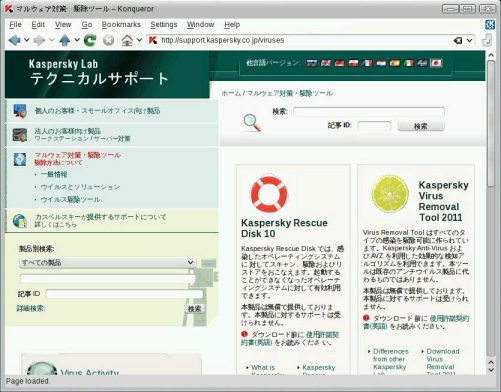Viewport: 501px width, 392px height.
Task: Select the Polish flag language version
Action: click(x=353, y=63)
